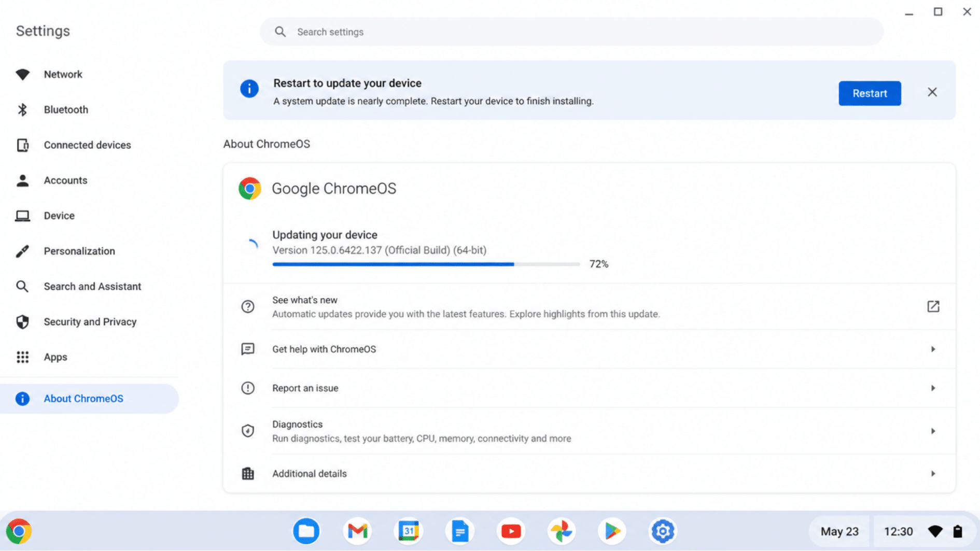The image size is (980, 551).
Task: Open the Bluetooth settings section
Action: click(66, 109)
